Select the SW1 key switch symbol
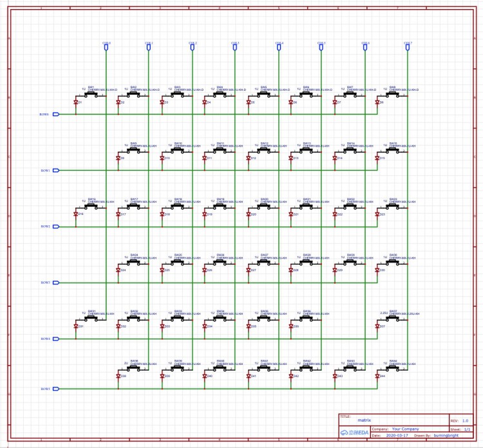 (x=91, y=95)
